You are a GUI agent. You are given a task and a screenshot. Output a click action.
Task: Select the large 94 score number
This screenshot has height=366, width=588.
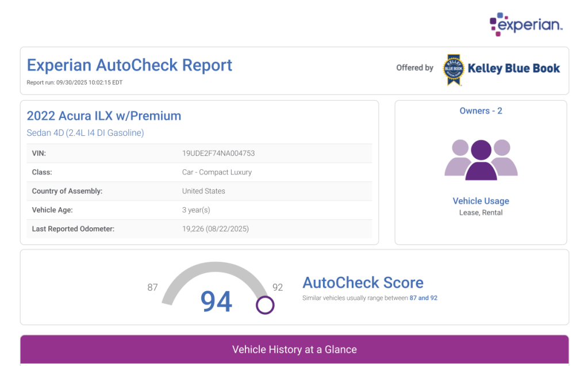click(x=216, y=301)
